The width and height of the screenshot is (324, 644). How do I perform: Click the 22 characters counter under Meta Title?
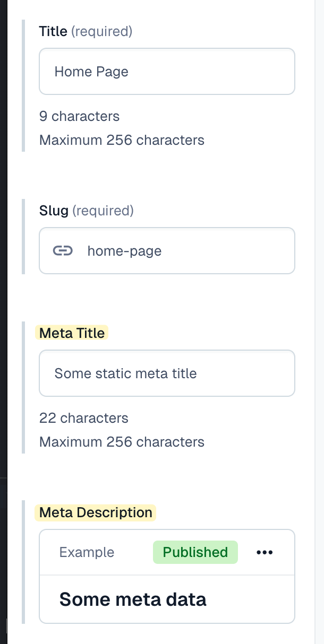tap(83, 418)
